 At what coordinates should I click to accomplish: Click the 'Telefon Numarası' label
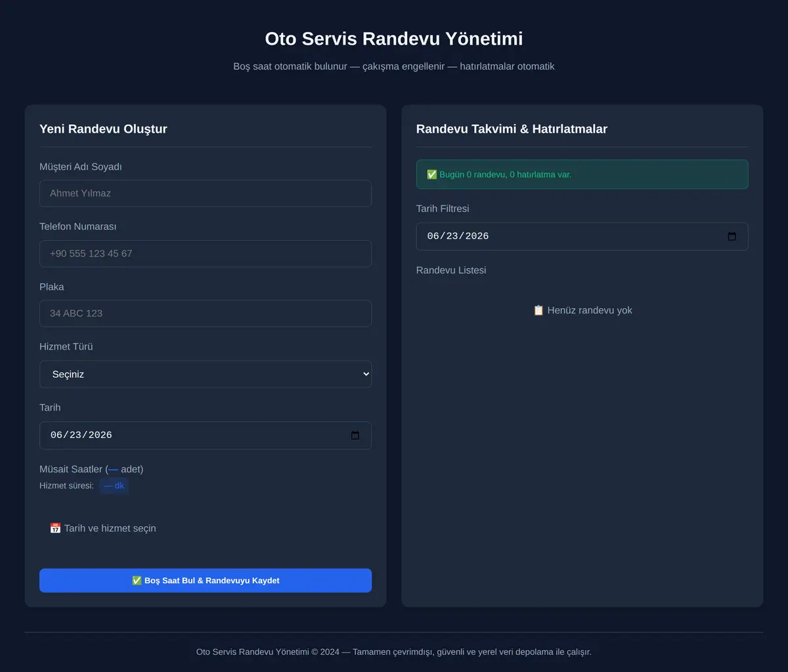[77, 227]
